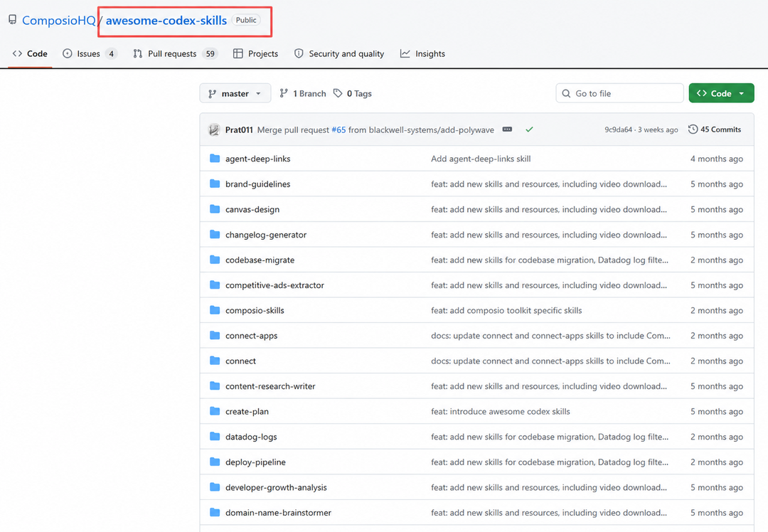The height and width of the screenshot is (532, 768).
Task: Open the content-research-writer folder
Action: click(x=270, y=386)
